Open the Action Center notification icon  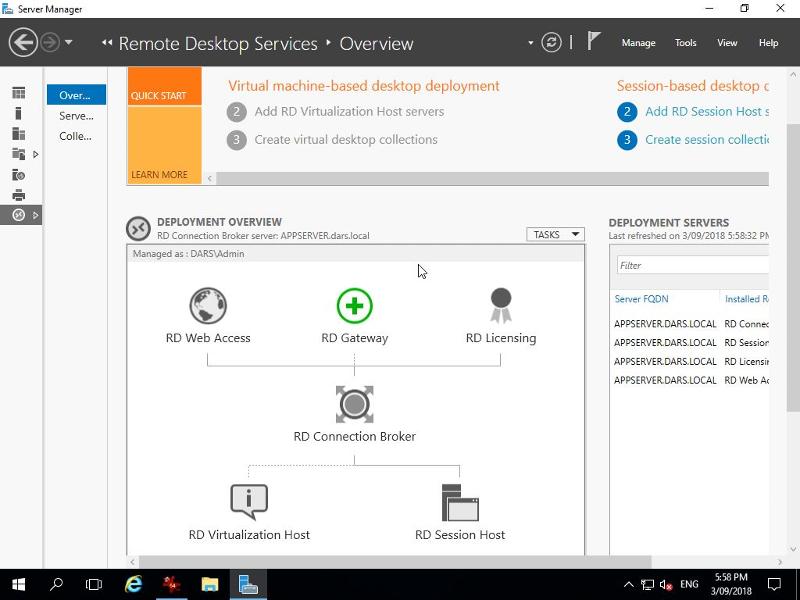[x=774, y=584]
